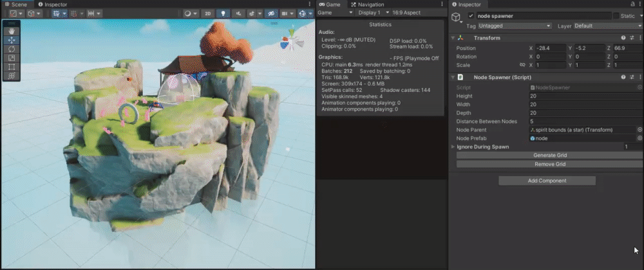Click the gizmos sphere icon
Viewport: 644px width, 270px height.
click(x=302, y=14)
